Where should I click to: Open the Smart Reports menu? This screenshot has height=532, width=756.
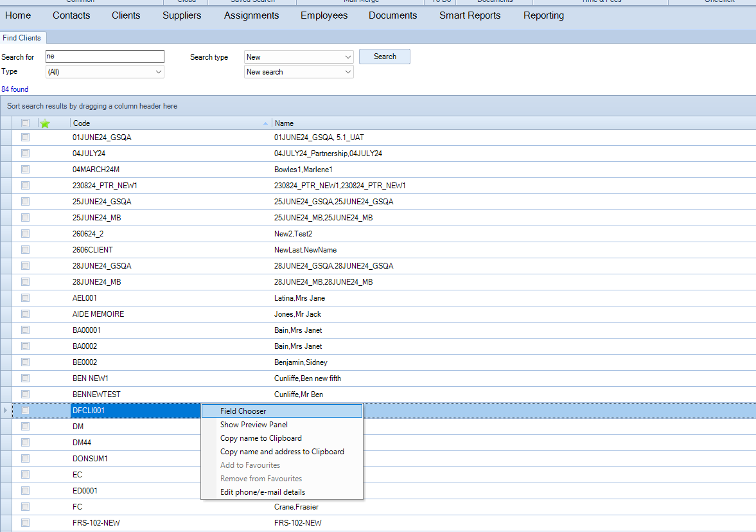click(470, 15)
